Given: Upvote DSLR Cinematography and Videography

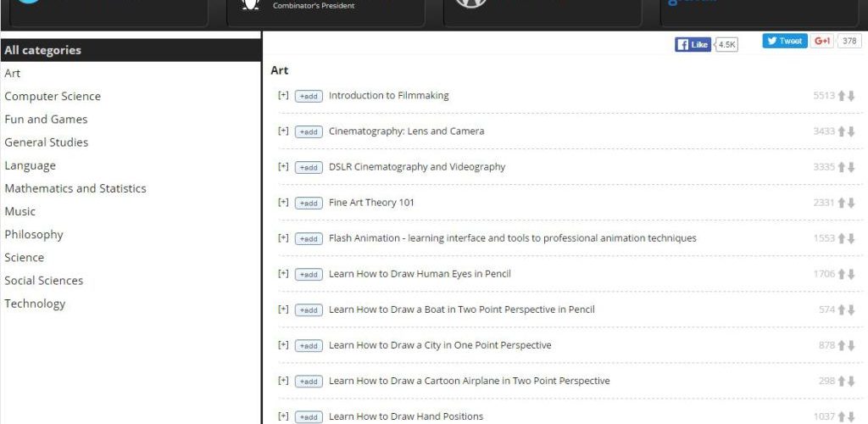Looking at the screenshot, I should click(x=842, y=167).
